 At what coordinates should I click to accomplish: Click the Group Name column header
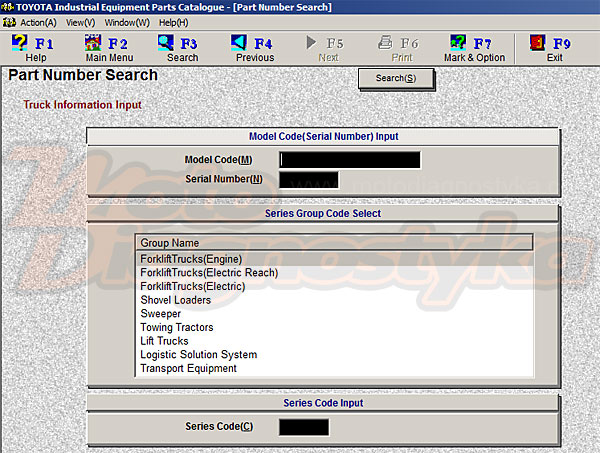coord(334,243)
